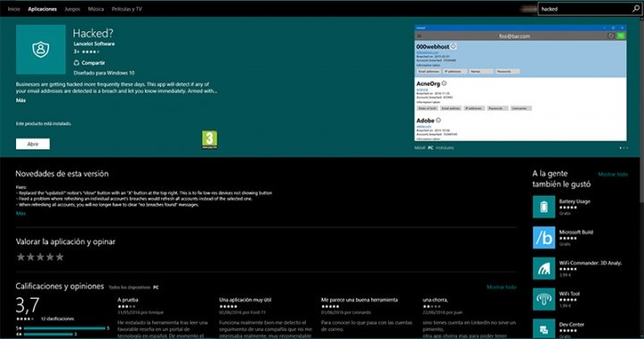Select the PC screenshot platform
The height and width of the screenshot is (339, 644).
click(430, 148)
